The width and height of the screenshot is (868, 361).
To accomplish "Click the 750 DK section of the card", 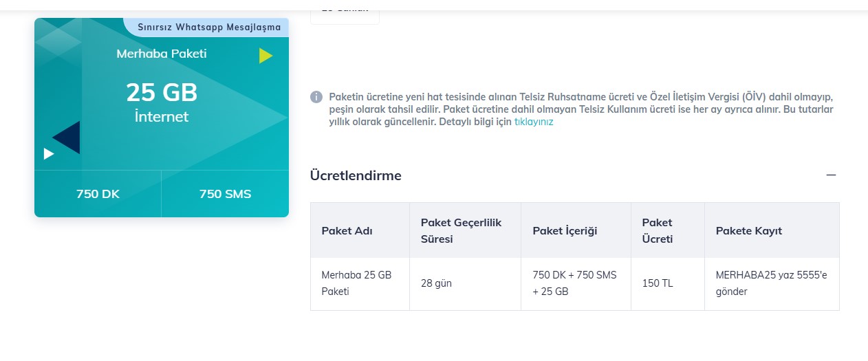I will (98, 194).
